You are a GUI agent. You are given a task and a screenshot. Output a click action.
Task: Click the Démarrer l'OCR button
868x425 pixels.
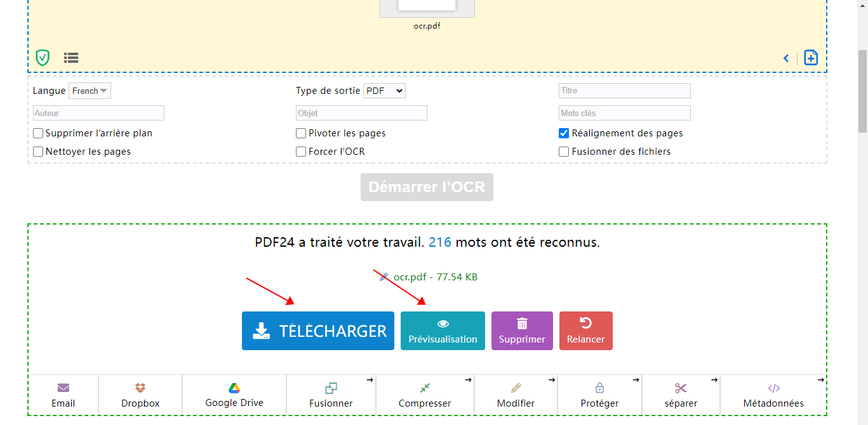tap(427, 187)
